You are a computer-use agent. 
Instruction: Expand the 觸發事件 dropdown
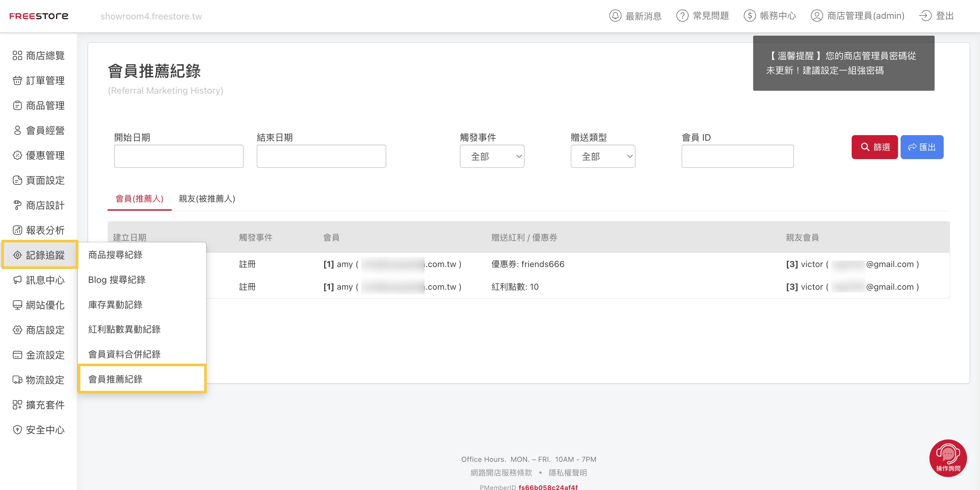coord(492,156)
